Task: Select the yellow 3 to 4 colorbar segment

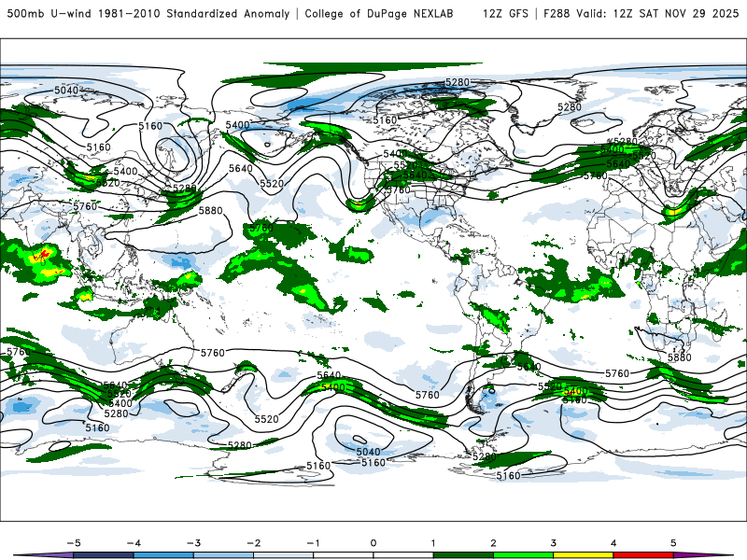Action: (583, 555)
